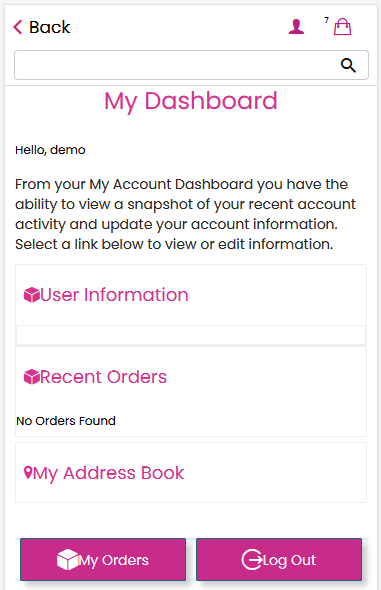Click the cart item count badge 7
This screenshot has width=381, height=590.
point(326,20)
